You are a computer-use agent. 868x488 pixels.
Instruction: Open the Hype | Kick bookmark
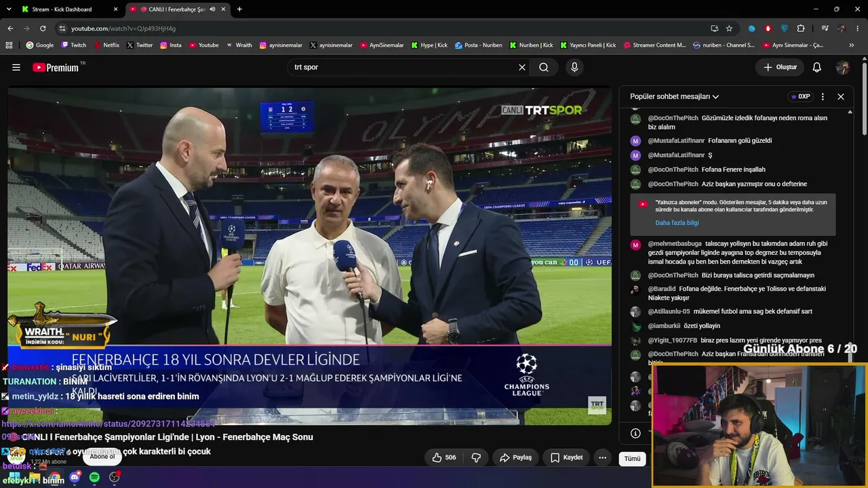point(429,45)
